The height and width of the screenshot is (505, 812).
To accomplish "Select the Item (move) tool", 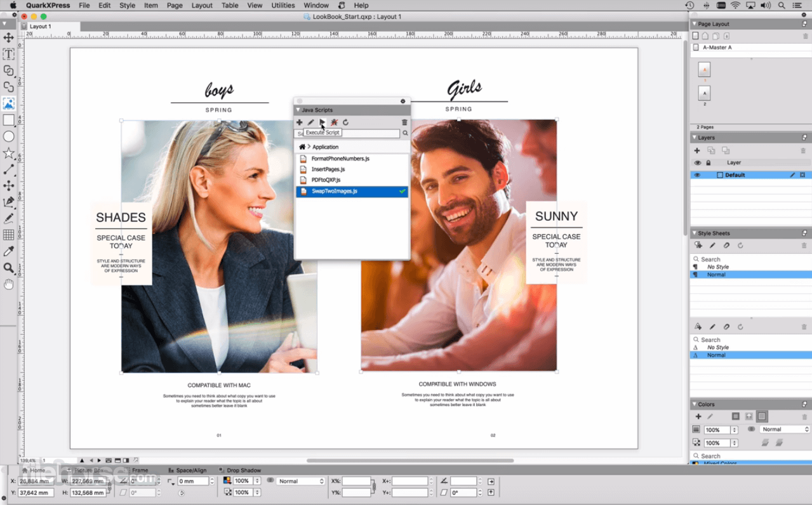I will (x=8, y=37).
